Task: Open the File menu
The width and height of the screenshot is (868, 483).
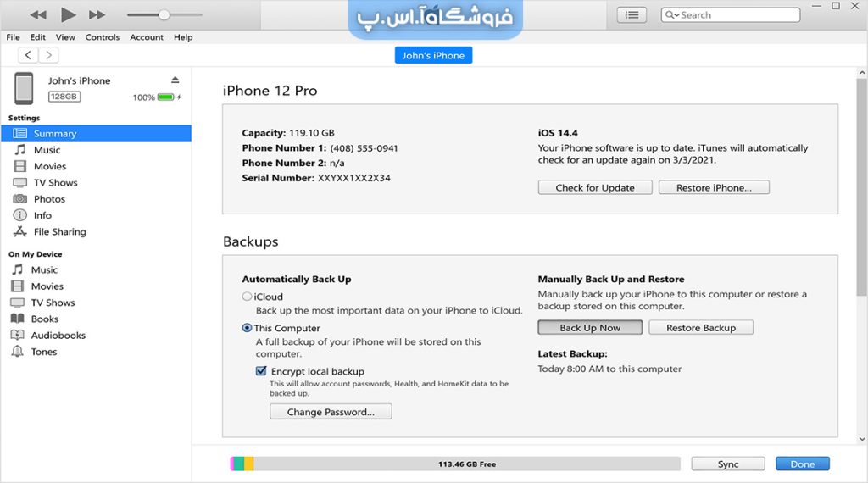Action: (x=14, y=37)
